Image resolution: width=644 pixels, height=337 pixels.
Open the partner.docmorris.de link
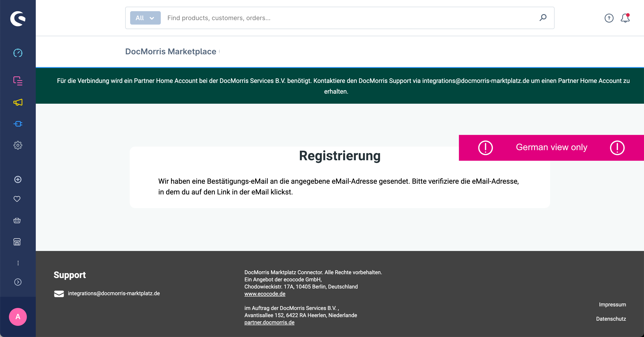[269, 322]
